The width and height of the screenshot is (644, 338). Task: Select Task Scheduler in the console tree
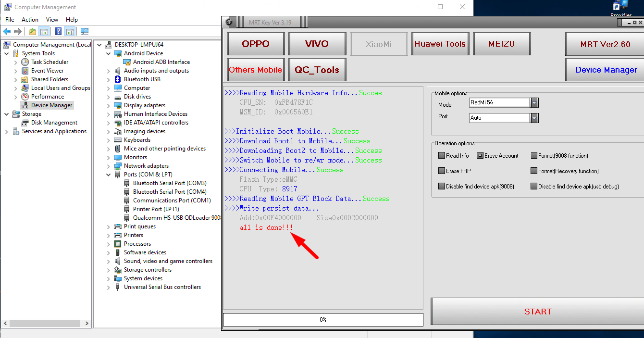pos(50,62)
